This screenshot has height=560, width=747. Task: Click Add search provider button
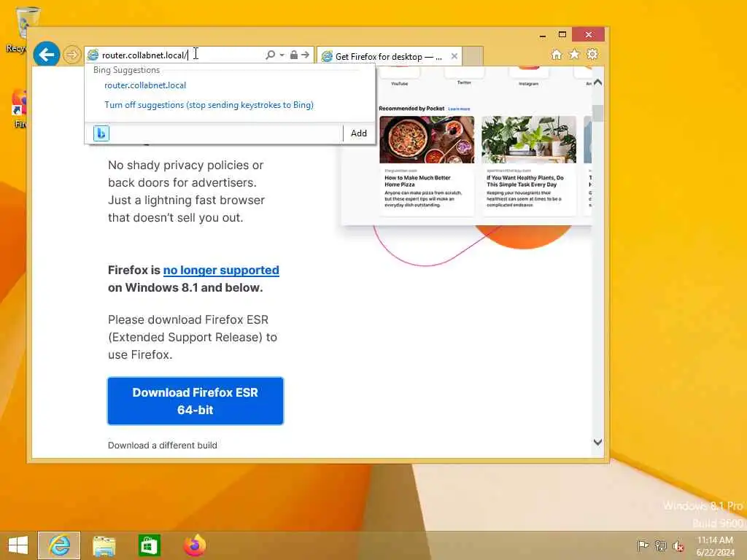click(359, 133)
